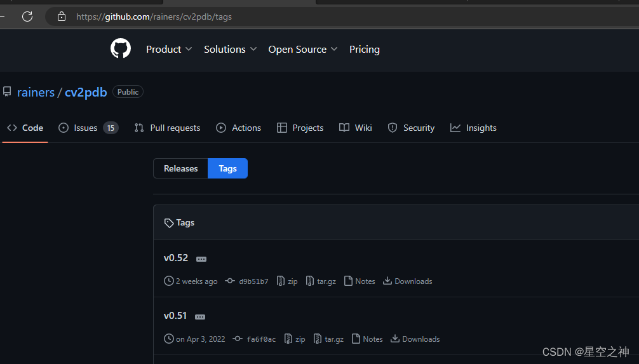Click the Issues count badge 15
The image size is (639, 364).
pyautogui.click(x=111, y=128)
